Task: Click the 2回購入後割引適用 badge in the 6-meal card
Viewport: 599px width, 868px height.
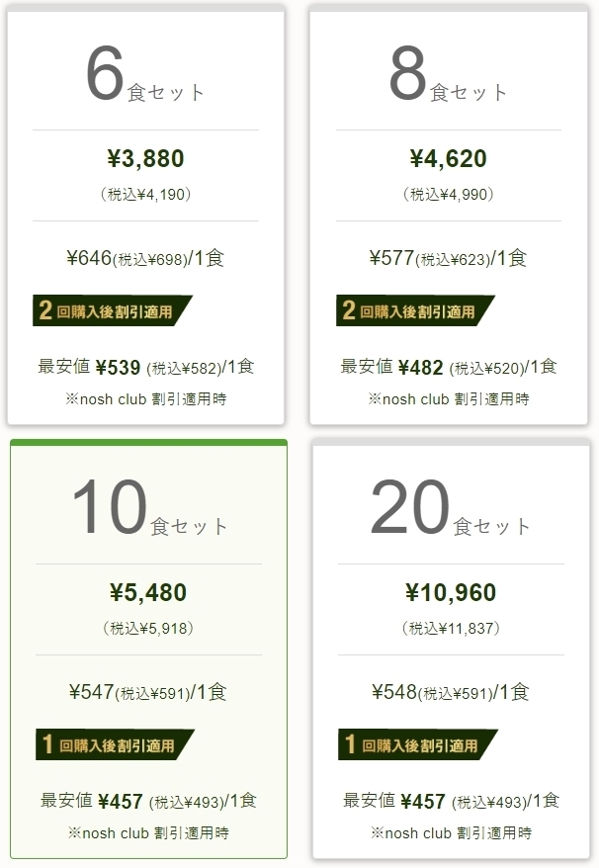Action: tap(113, 310)
